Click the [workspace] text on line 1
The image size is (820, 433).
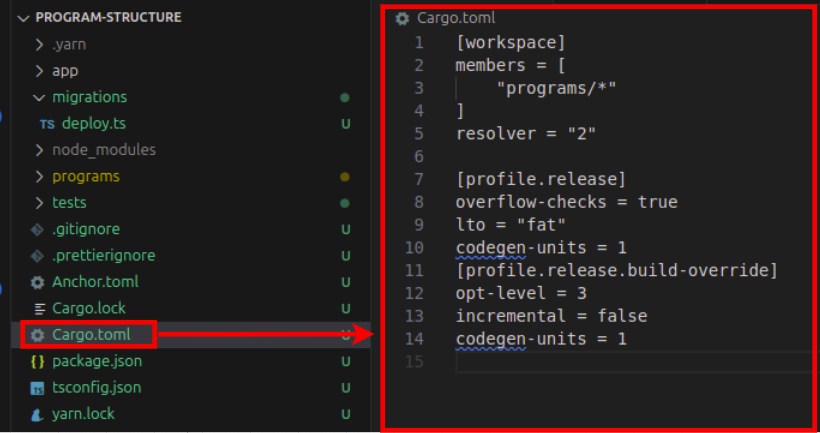click(510, 42)
